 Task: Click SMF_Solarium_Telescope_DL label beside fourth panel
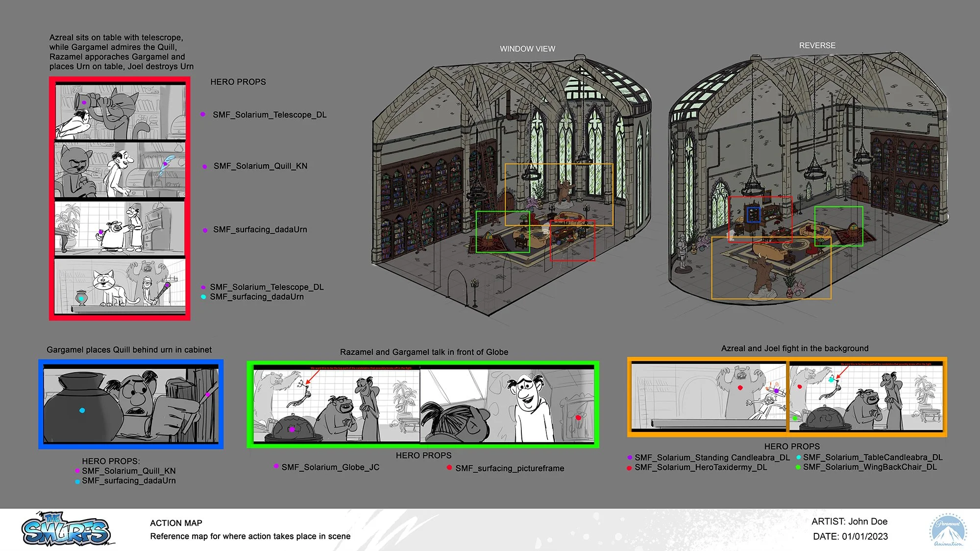267,287
